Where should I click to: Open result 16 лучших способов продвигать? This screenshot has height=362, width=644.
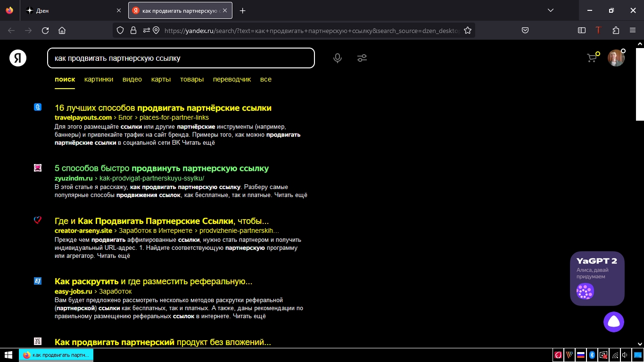(x=163, y=108)
